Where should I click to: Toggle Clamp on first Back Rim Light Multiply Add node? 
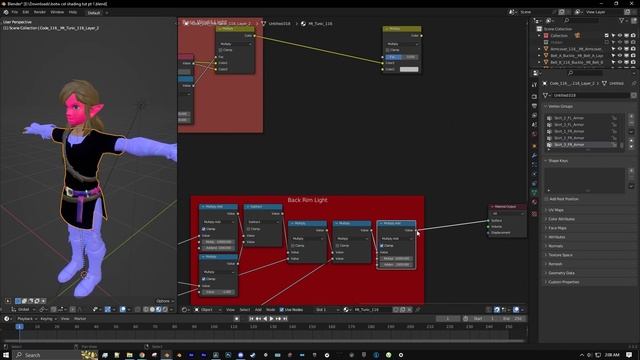tap(204, 229)
